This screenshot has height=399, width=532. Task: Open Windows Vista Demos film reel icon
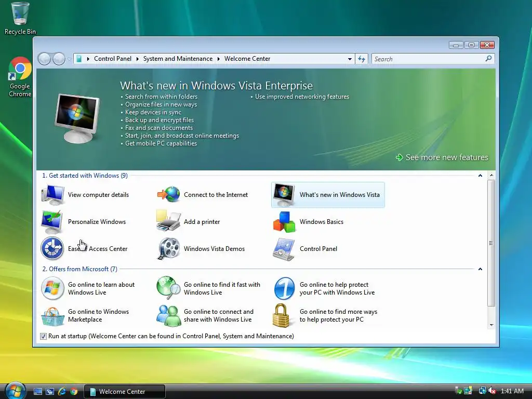(168, 249)
